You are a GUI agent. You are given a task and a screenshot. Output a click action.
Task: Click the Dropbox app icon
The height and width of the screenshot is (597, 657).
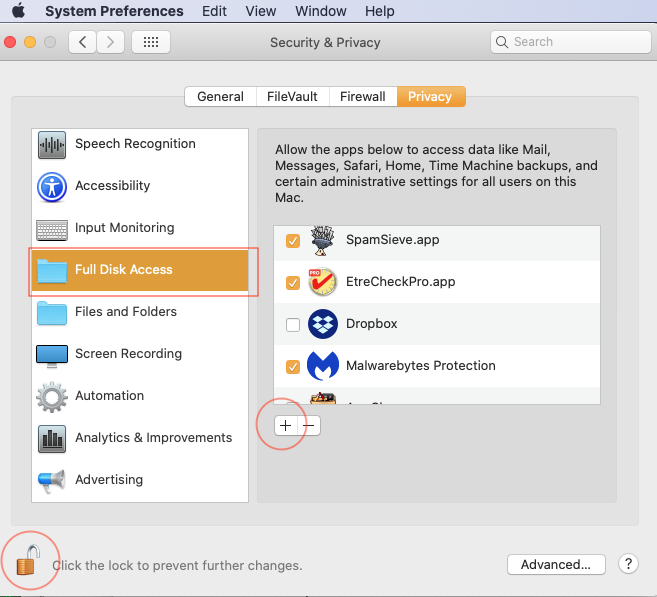(x=323, y=324)
